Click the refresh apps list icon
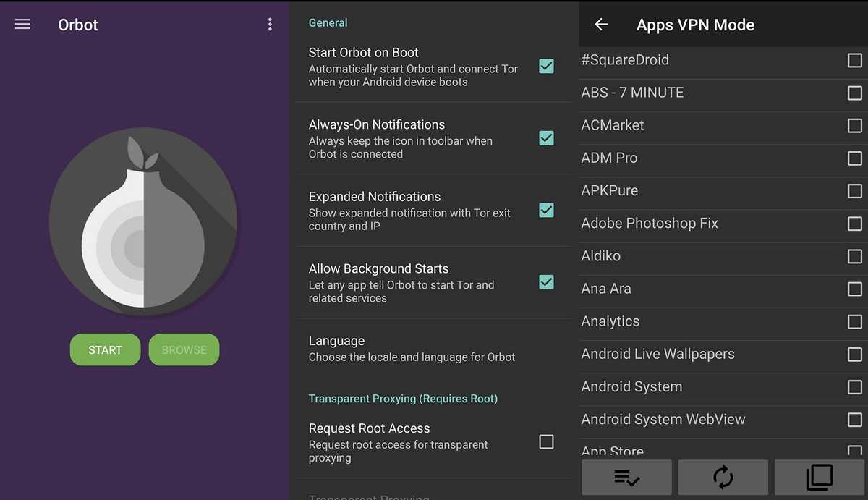This screenshot has height=500, width=868. coord(723,478)
